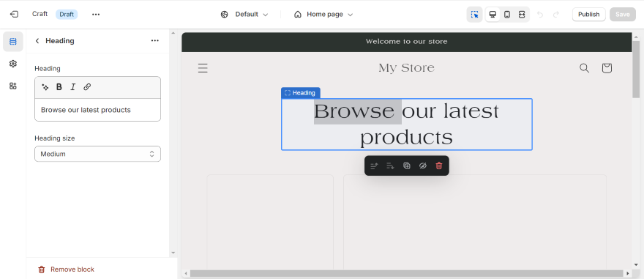Open the theme actions three-dot menu
The width and height of the screenshot is (644, 279).
coord(96,15)
